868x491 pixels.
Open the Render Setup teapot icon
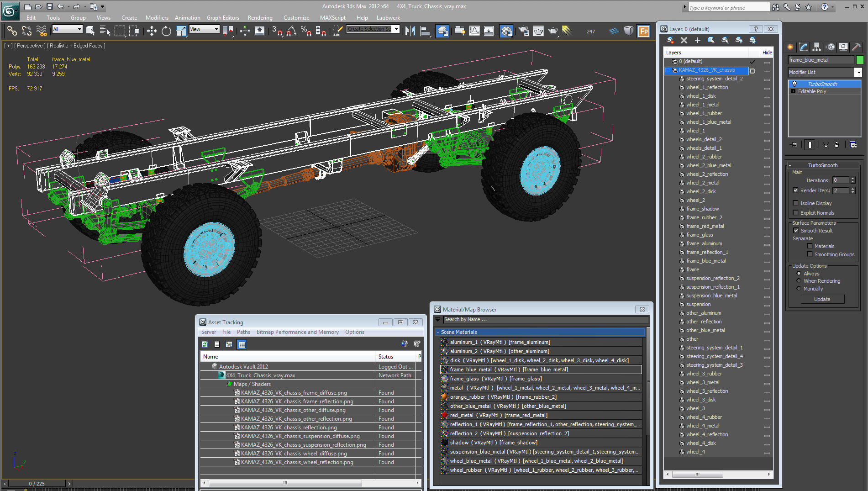524,31
